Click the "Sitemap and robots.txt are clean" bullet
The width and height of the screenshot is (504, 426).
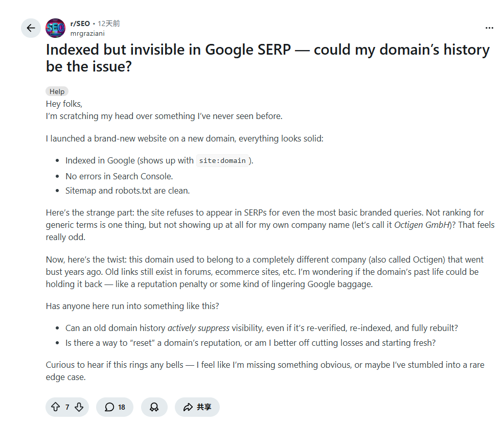(127, 191)
